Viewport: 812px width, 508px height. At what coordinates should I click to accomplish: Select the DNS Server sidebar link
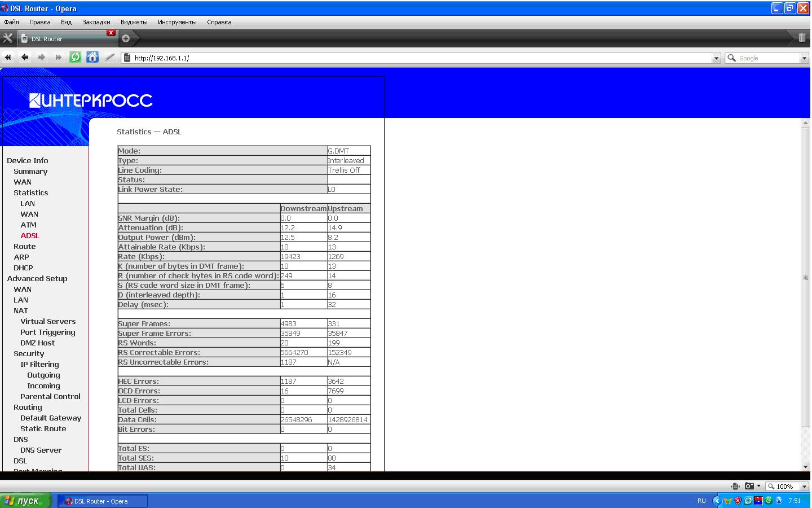(41, 450)
